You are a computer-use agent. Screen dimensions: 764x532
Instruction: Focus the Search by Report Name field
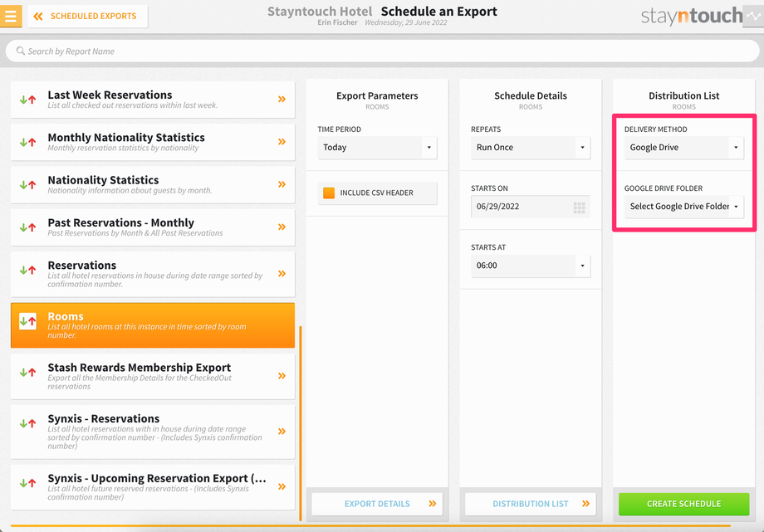click(x=382, y=51)
